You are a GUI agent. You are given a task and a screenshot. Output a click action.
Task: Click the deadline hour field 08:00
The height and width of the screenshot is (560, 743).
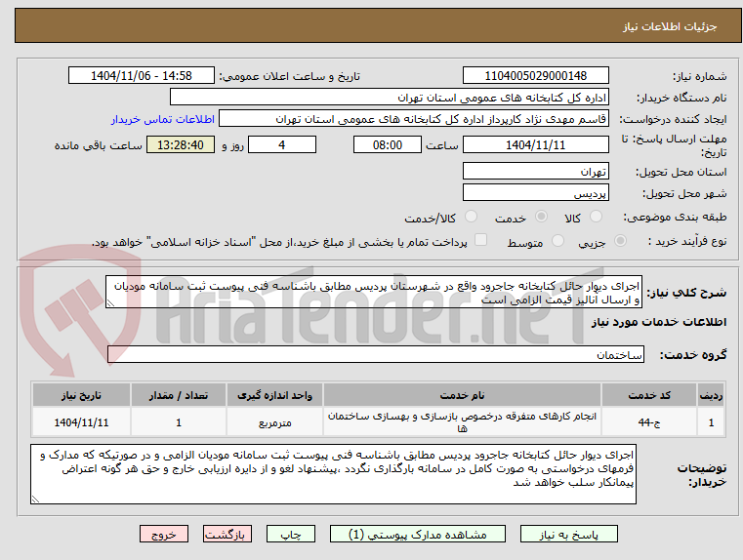(x=388, y=144)
